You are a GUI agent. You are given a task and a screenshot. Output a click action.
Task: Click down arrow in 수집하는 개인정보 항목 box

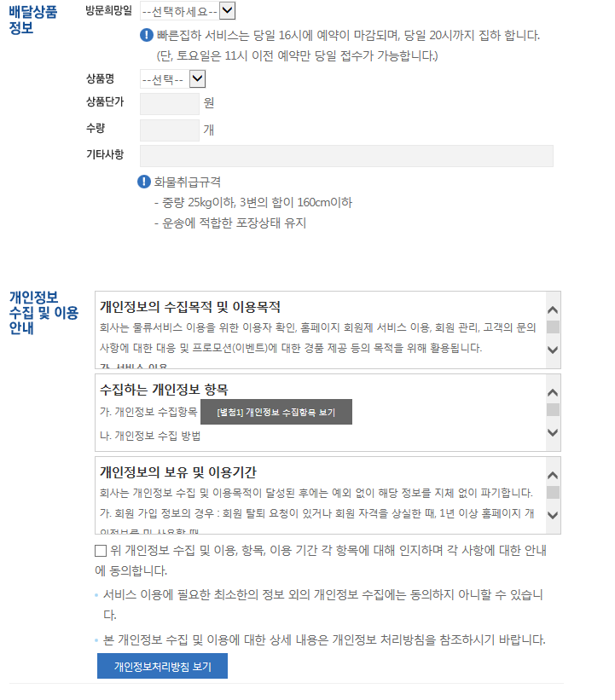(x=553, y=432)
